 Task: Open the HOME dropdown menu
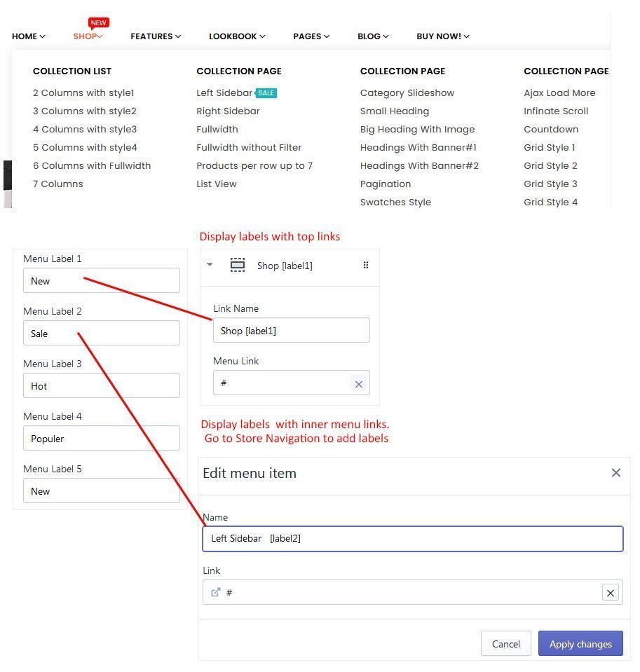tap(28, 36)
